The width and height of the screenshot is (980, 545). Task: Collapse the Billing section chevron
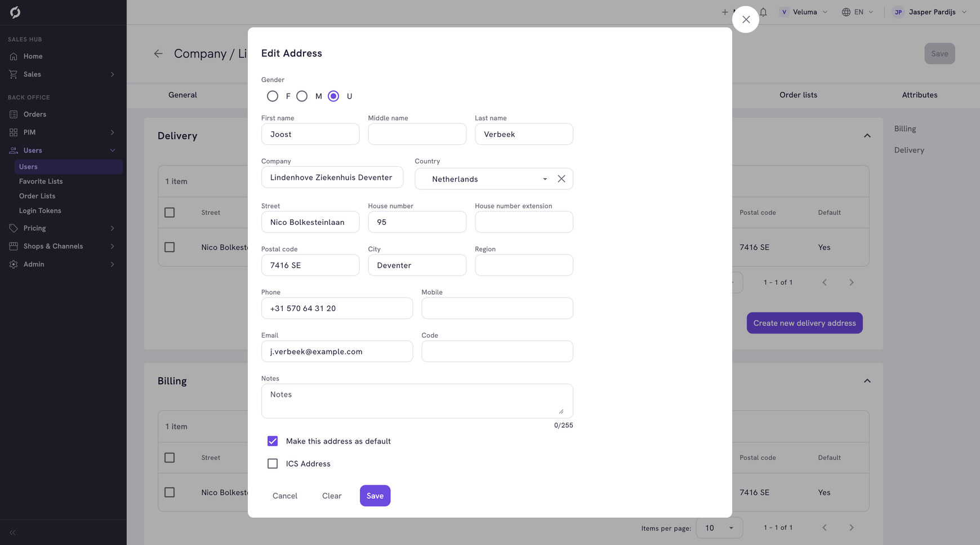867,381
